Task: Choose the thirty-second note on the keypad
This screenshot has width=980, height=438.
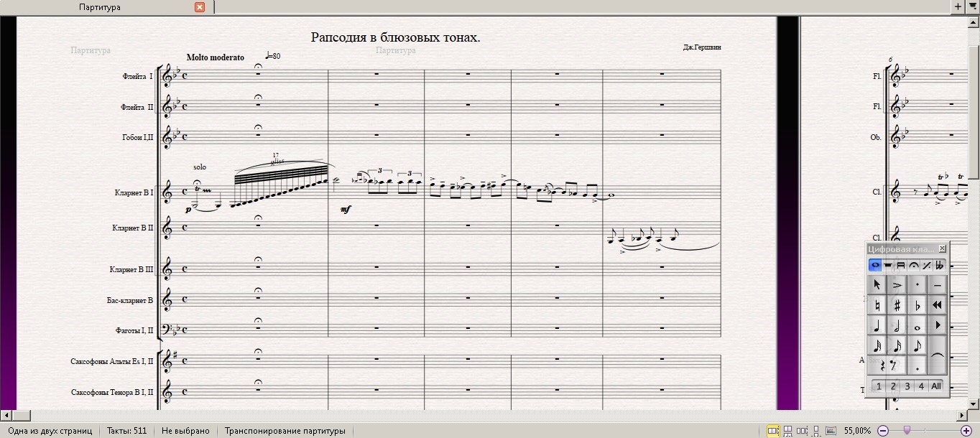Action: (x=877, y=345)
